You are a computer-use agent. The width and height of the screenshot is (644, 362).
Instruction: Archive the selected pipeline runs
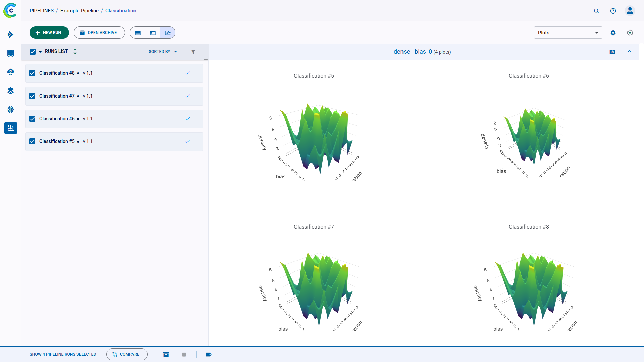(x=166, y=354)
